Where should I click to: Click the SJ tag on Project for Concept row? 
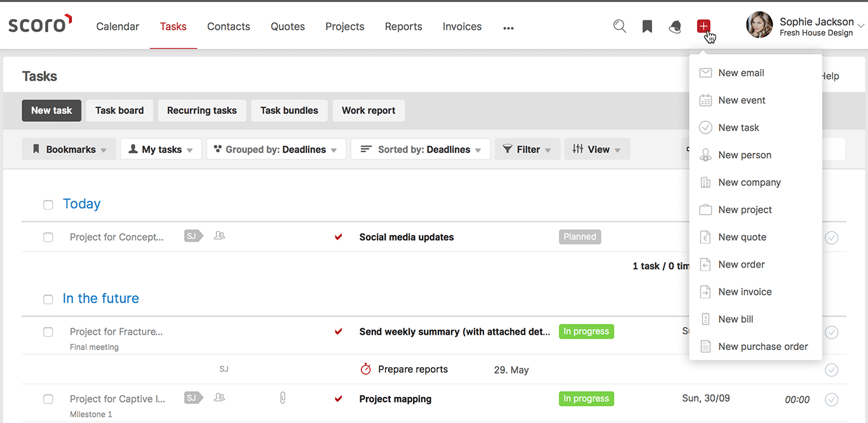(x=193, y=236)
